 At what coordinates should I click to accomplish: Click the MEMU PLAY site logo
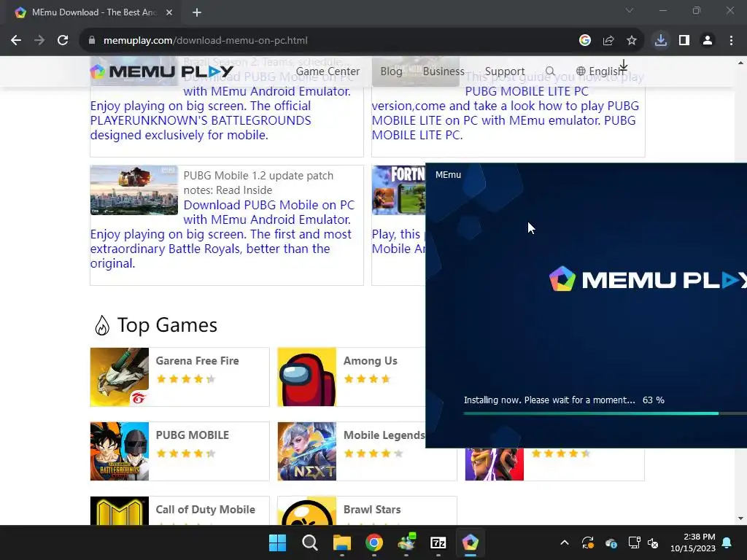click(161, 71)
